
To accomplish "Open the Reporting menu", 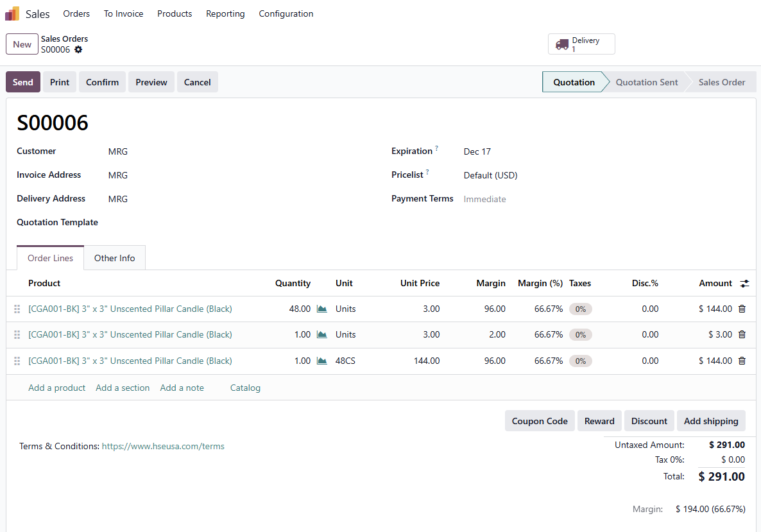I will [x=225, y=13].
